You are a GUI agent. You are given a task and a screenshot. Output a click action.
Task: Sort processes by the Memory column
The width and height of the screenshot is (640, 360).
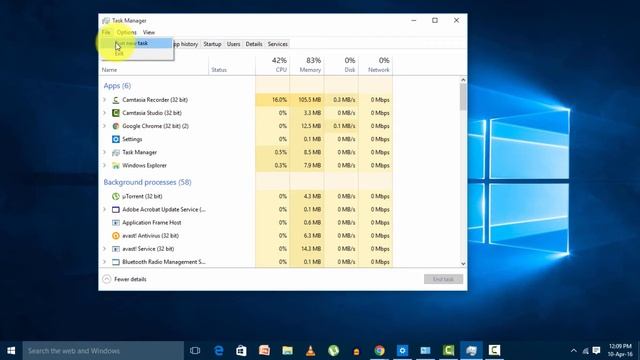307,64
